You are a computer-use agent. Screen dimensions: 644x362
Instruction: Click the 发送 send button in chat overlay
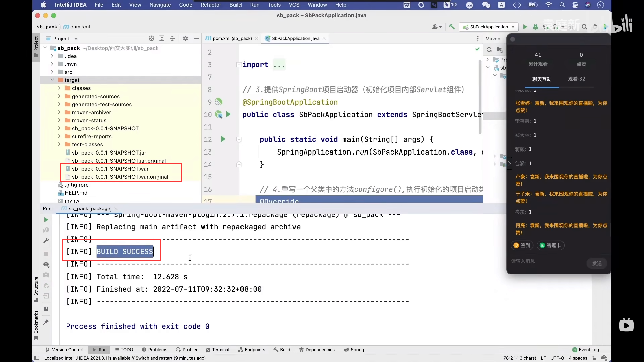tap(597, 263)
